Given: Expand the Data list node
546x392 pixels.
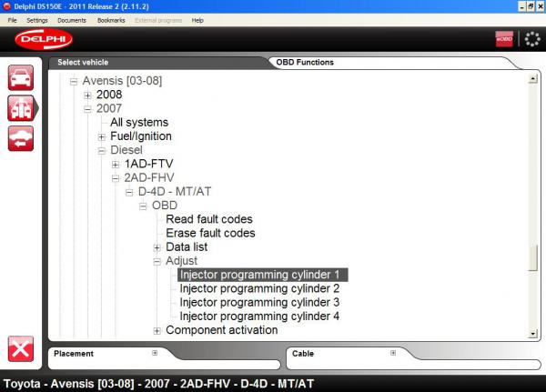Looking at the screenshot, I should point(157,247).
